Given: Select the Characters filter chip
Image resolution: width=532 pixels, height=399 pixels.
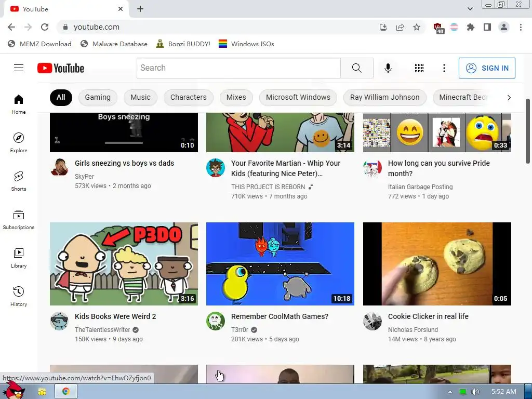Looking at the screenshot, I should pyautogui.click(x=188, y=98).
